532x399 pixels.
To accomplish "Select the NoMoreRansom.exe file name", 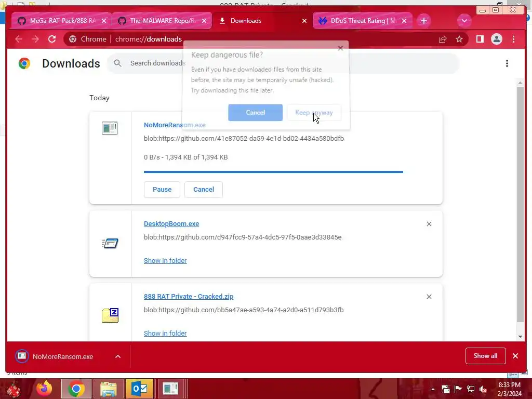I will (x=175, y=125).
